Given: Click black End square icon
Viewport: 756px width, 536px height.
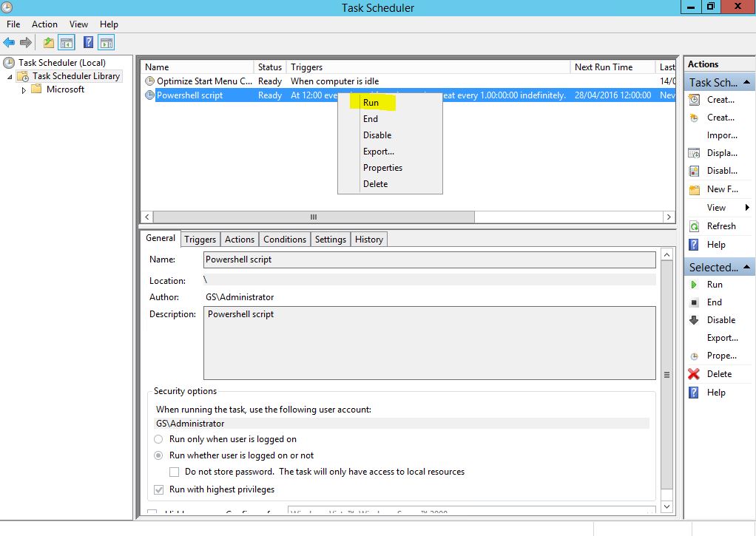Looking at the screenshot, I should (x=695, y=302).
